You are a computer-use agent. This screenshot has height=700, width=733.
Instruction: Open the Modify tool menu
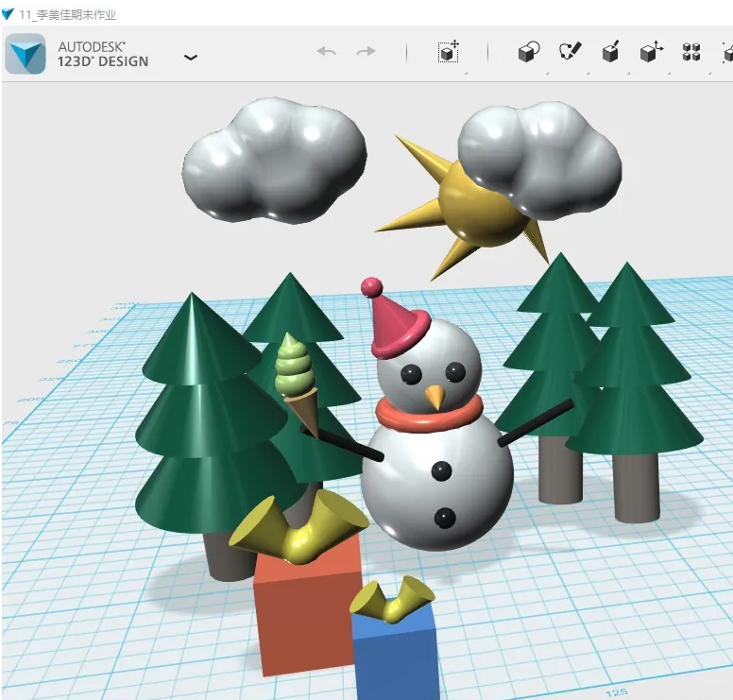pos(651,52)
